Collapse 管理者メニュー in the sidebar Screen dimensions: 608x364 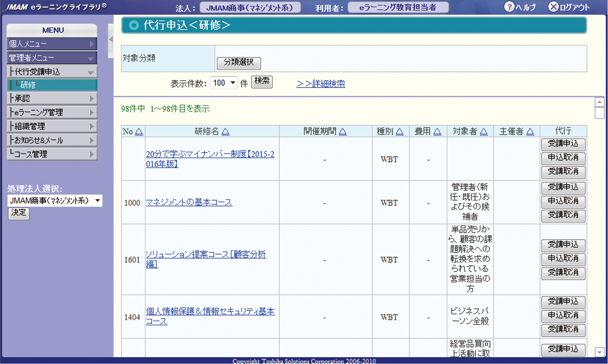pos(52,58)
